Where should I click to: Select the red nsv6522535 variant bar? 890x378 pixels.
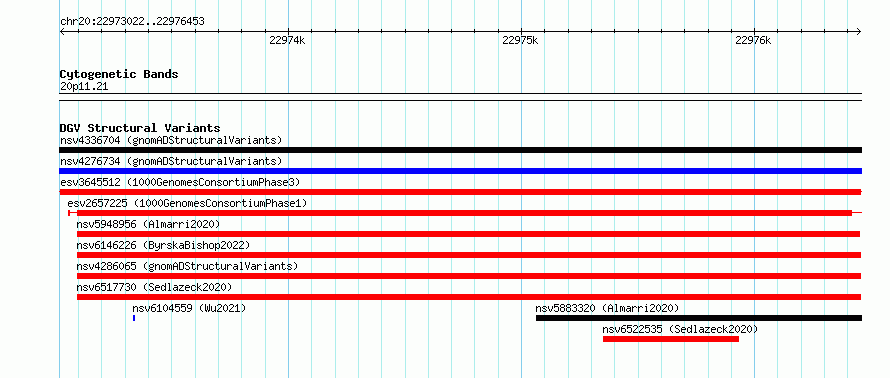coord(671,339)
